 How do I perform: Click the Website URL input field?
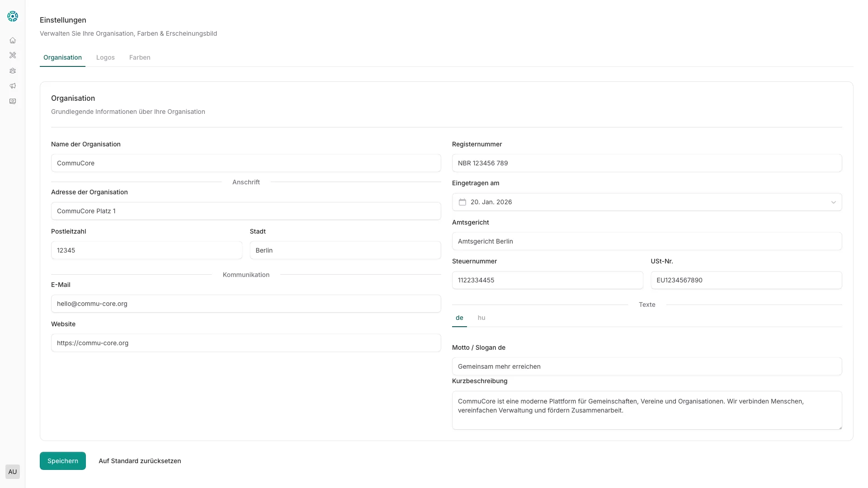tap(246, 343)
